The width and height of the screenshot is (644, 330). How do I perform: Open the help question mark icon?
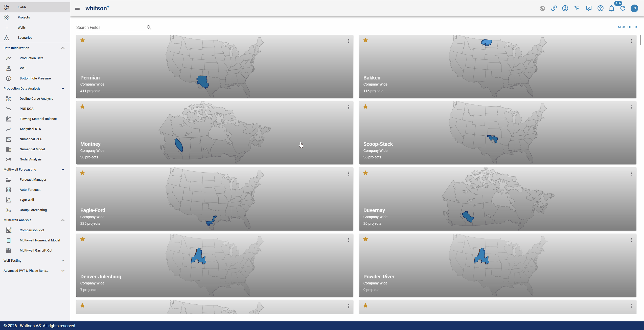point(600,8)
